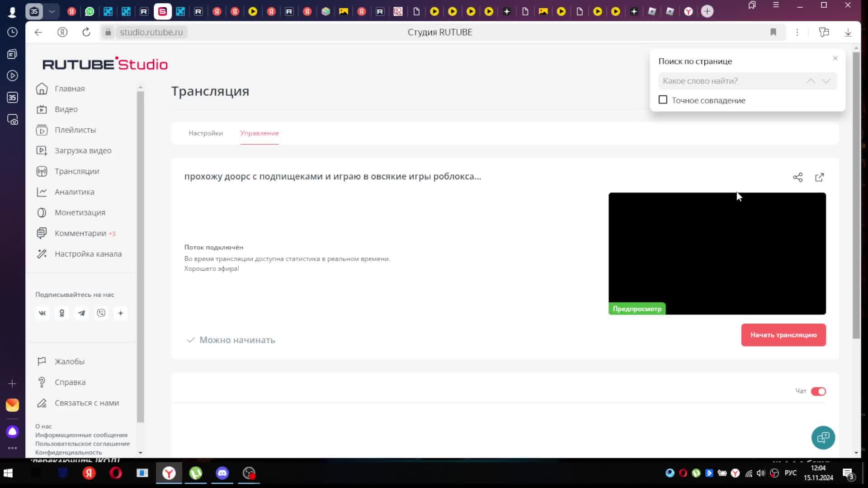
Task: Open Аналитика in the sidebar menu
Action: [x=75, y=192]
